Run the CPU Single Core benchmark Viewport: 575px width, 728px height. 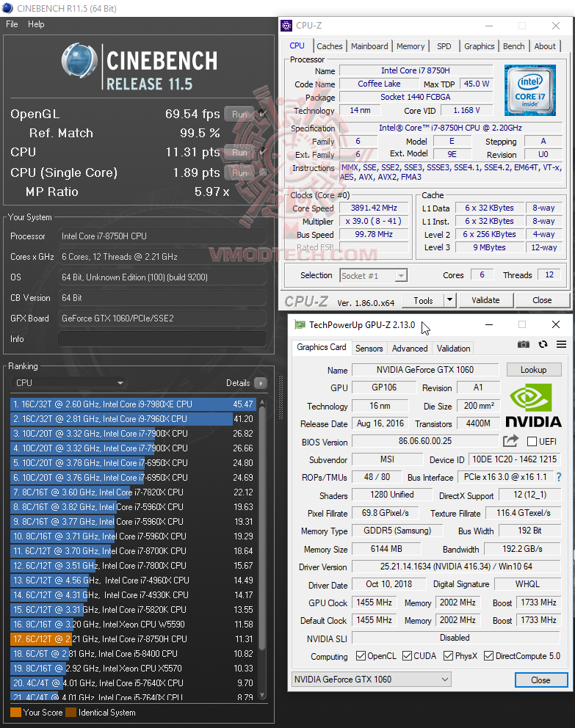tap(239, 172)
